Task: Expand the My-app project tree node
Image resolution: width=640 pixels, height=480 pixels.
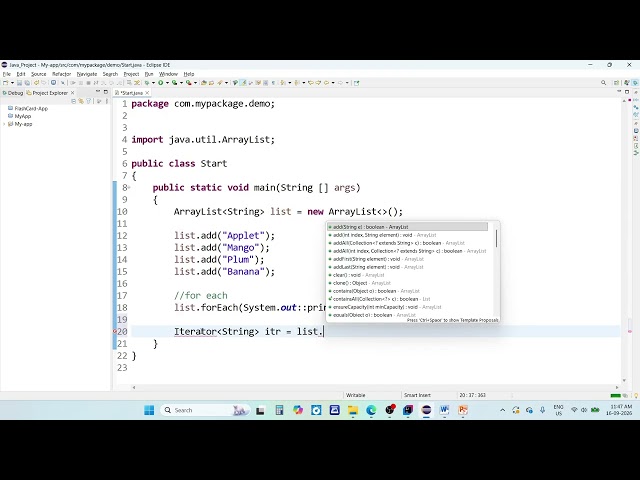Action: click(4, 124)
